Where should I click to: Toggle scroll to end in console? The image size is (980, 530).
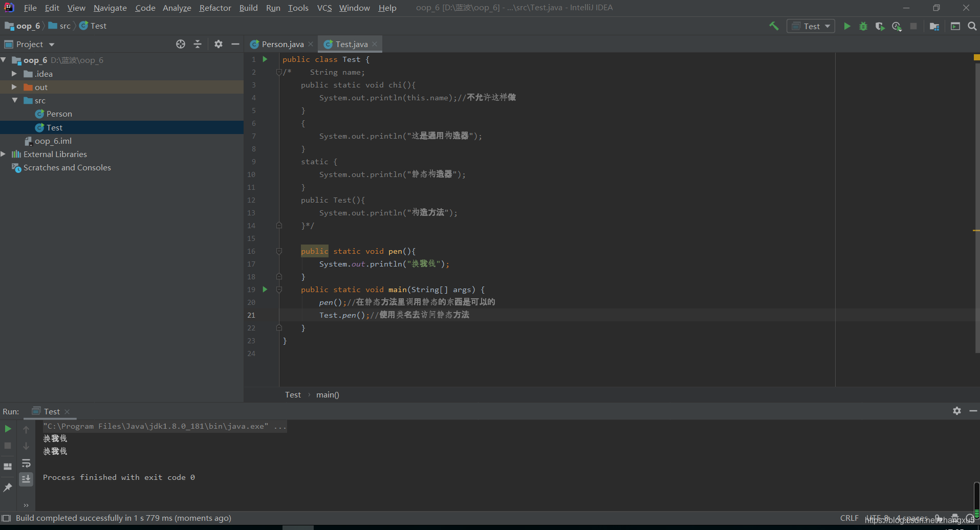26,479
